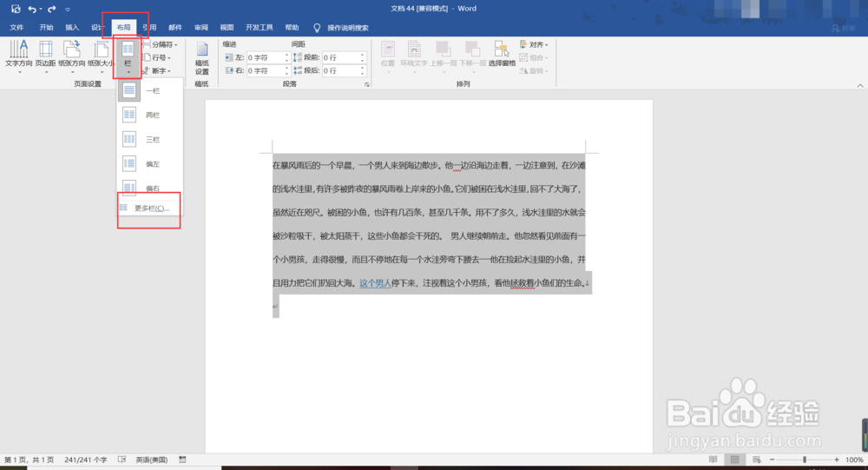Open the 文件 tab

pyautogui.click(x=16, y=28)
